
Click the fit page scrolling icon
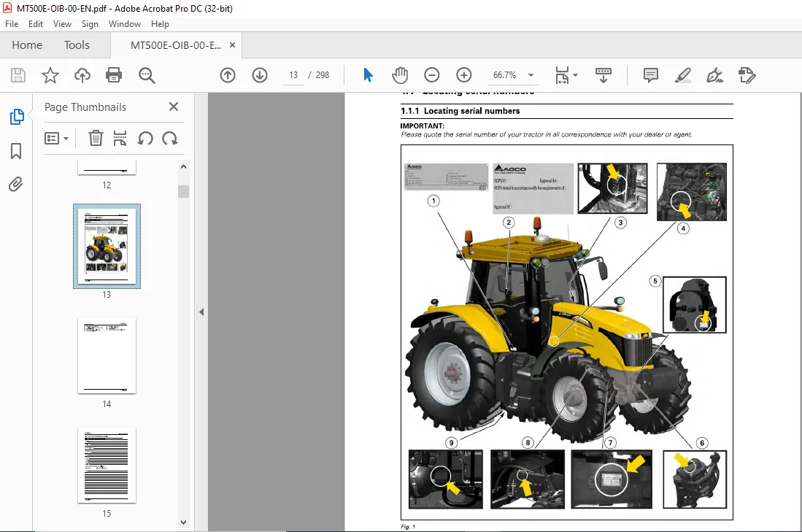[562, 75]
